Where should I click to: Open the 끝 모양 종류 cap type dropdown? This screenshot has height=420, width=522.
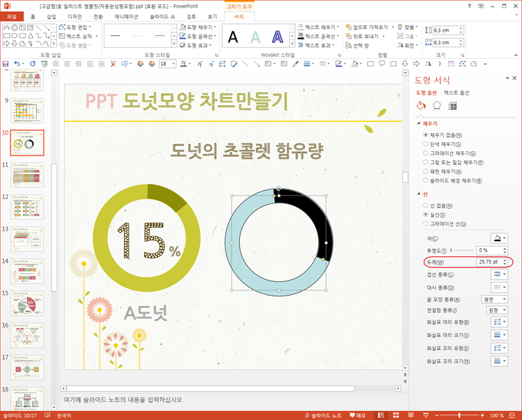pos(495,299)
